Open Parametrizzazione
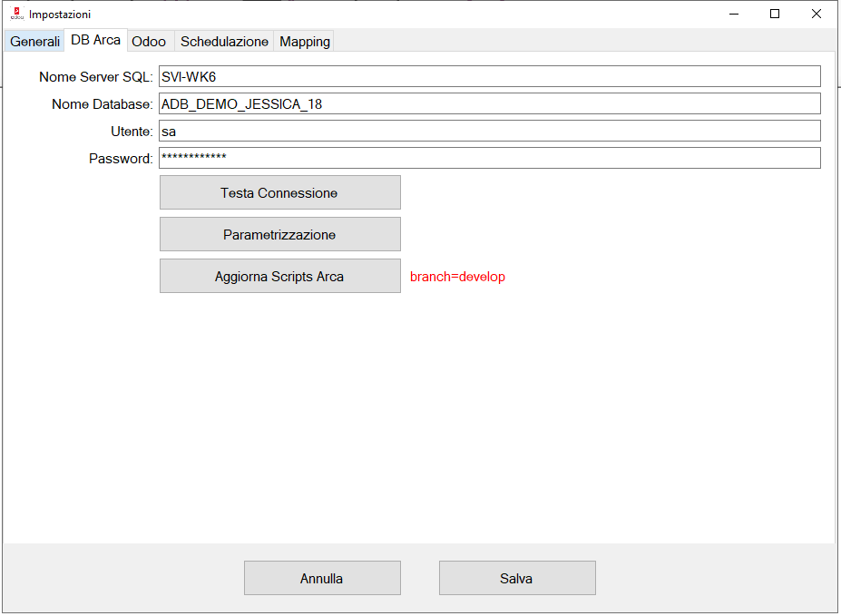This screenshot has width=841, height=616. (279, 235)
